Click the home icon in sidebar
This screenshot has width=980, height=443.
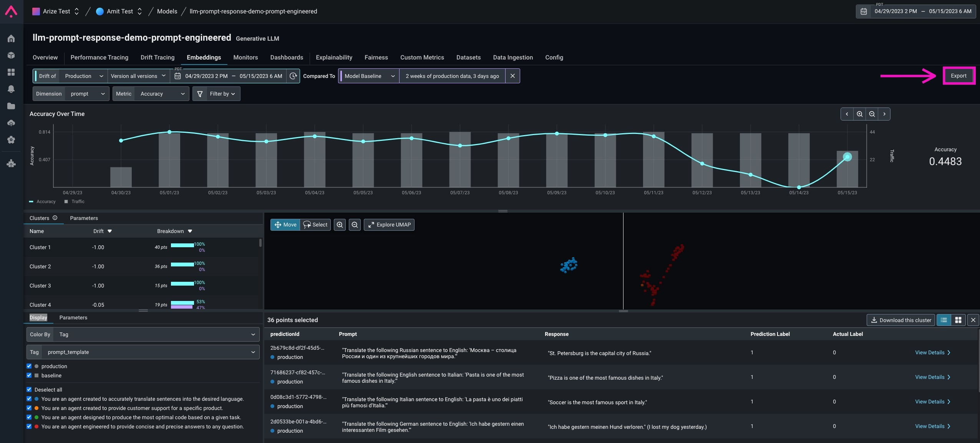pos(11,38)
